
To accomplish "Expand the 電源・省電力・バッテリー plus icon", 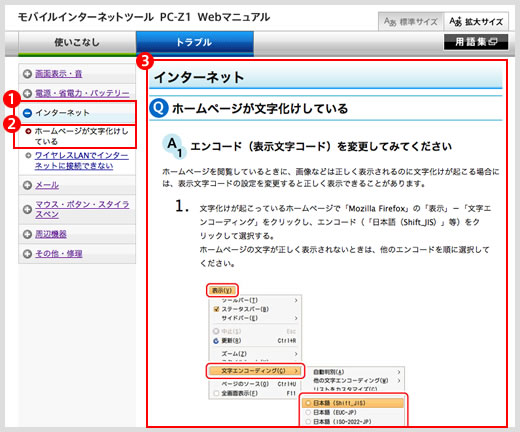I will tap(27, 93).
